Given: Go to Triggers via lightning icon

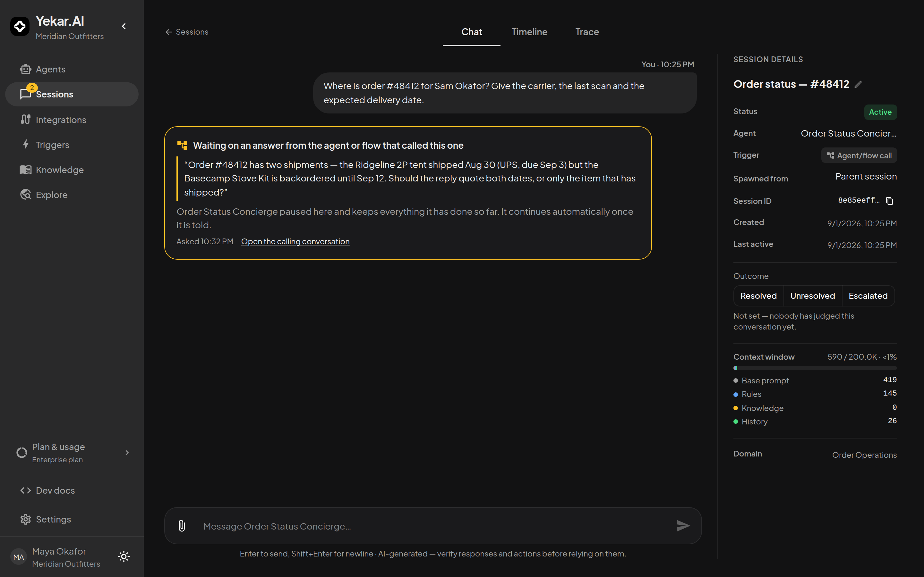Looking at the screenshot, I should [x=26, y=145].
